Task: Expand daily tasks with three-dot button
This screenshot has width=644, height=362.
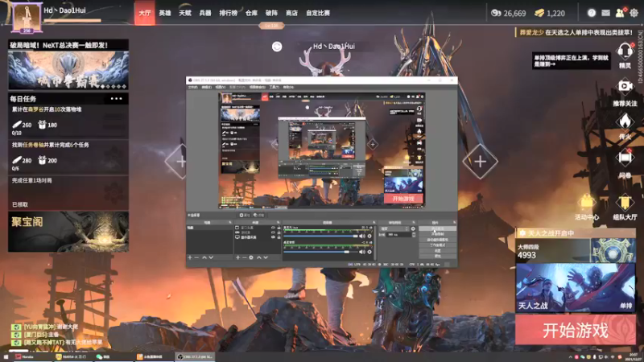Action: (x=116, y=99)
